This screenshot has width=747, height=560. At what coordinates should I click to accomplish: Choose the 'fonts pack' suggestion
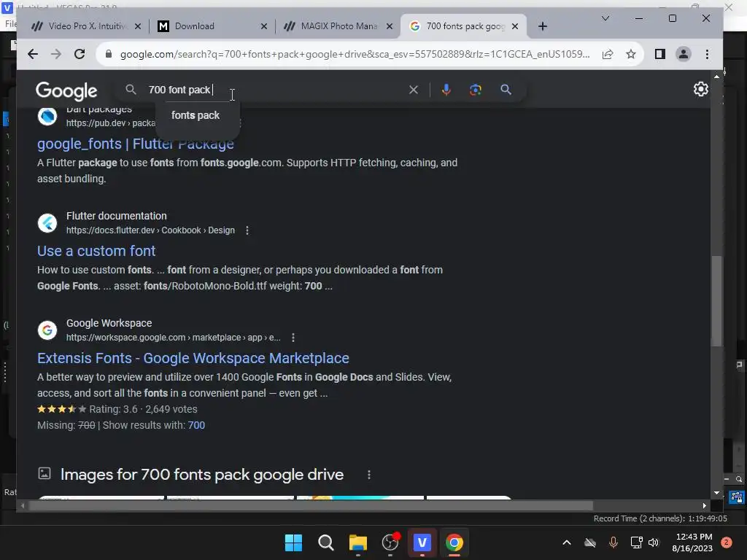(x=196, y=115)
